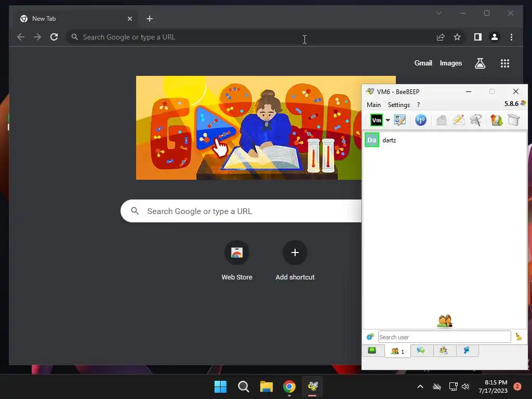Click the BeeBEEP bee taskbar icon
The height and width of the screenshot is (399, 532).
coord(312,387)
